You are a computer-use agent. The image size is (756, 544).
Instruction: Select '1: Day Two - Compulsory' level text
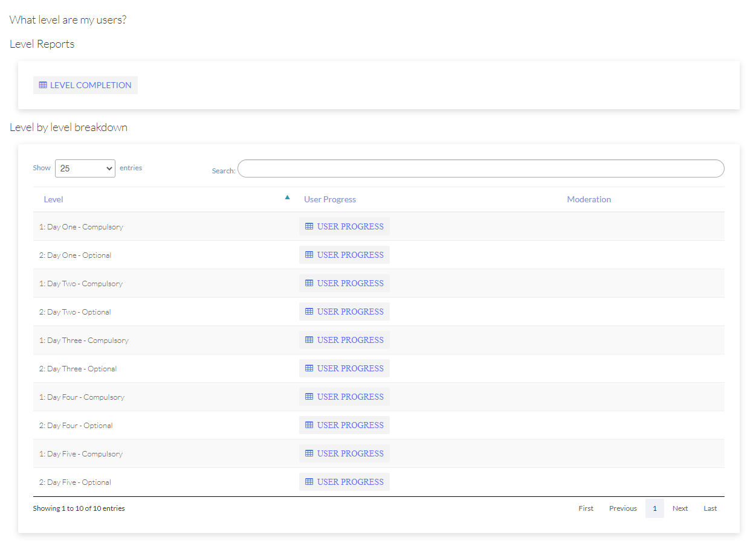point(81,284)
